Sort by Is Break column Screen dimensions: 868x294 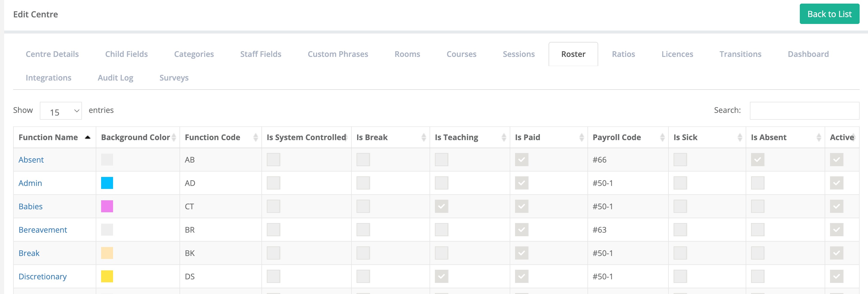[390, 137]
